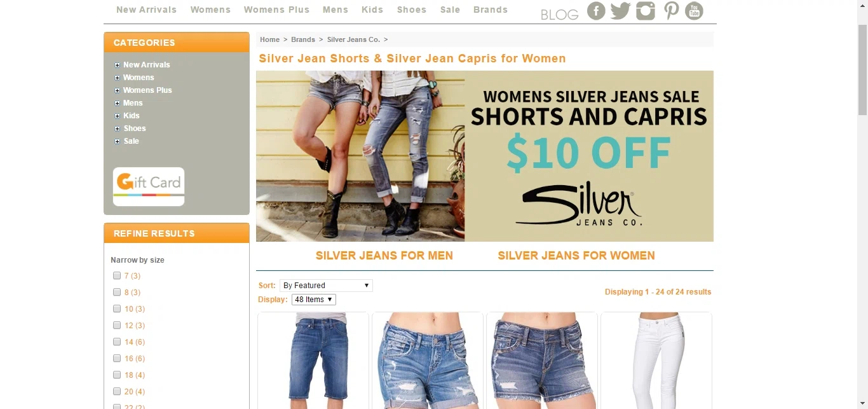
Task: Open the Facebook page icon
Action: tap(596, 11)
